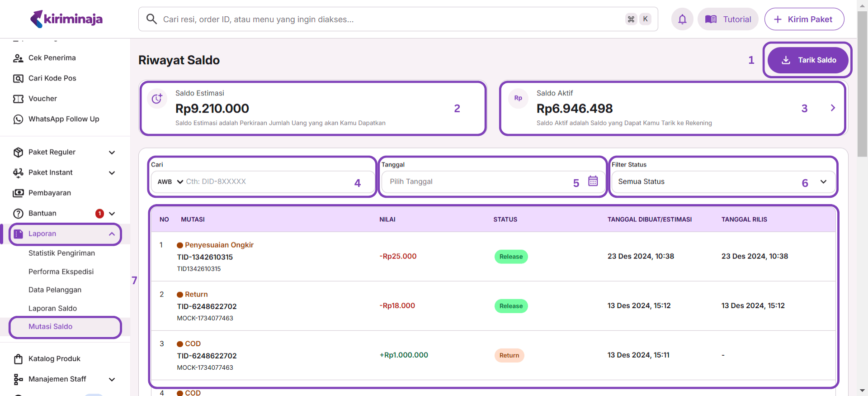Click the calendar icon in Tanggal field

[593, 181]
